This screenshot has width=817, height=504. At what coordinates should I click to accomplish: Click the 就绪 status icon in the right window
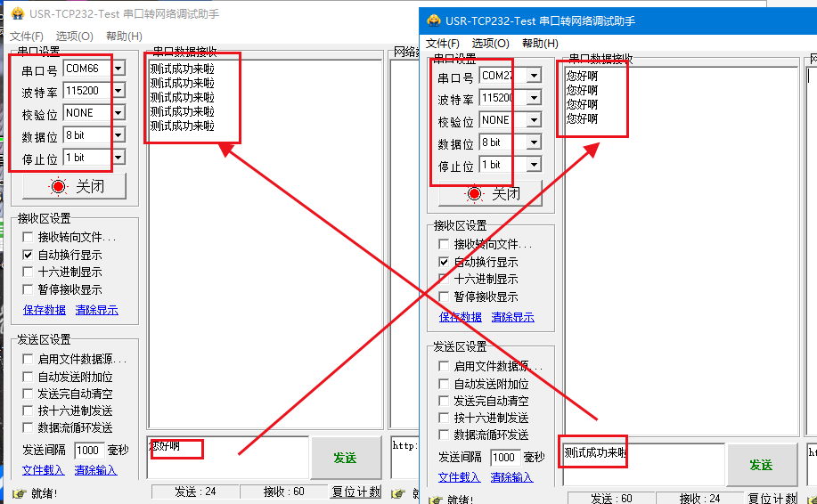(x=436, y=500)
